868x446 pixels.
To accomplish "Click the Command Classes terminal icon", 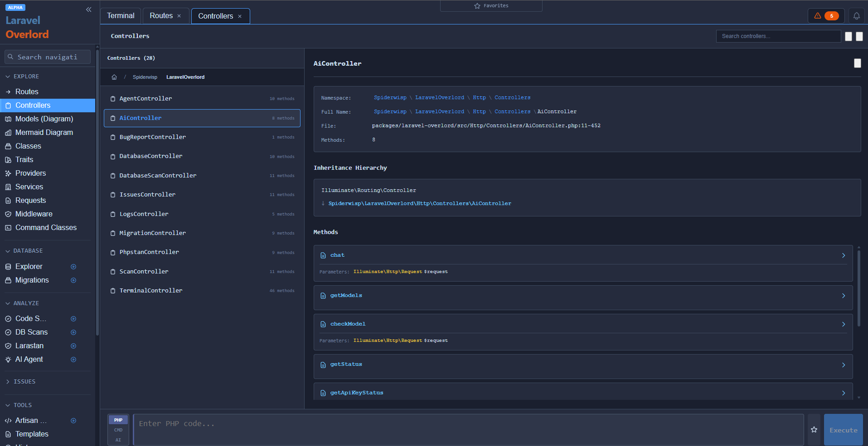I will [x=8, y=228].
